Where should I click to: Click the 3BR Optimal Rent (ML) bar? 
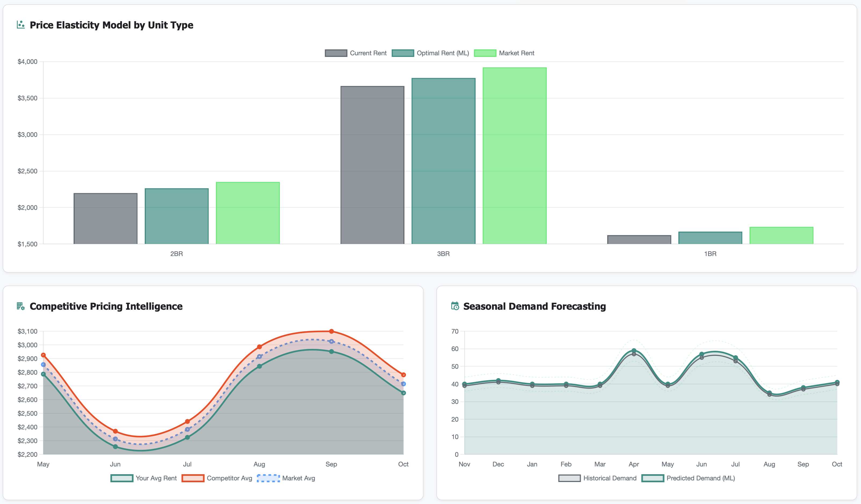443,161
